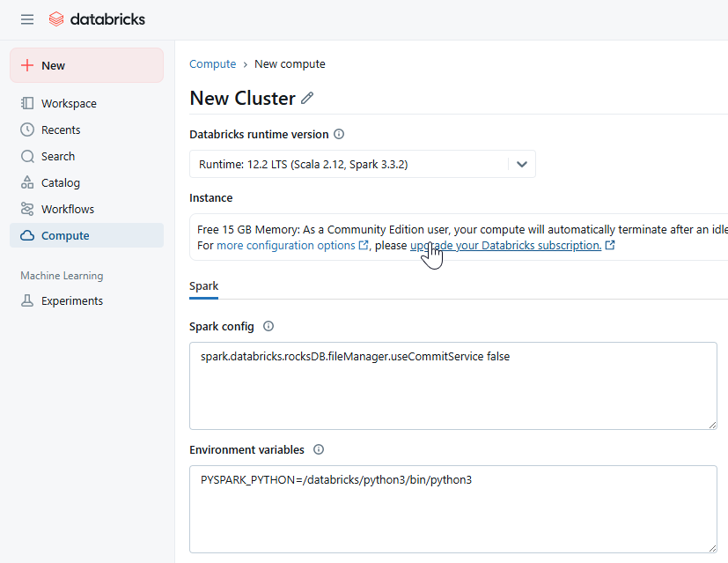This screenshot has width=728, height=563.
Task: Grab the Spark config resize handle
Action: (x=712, y=425)
